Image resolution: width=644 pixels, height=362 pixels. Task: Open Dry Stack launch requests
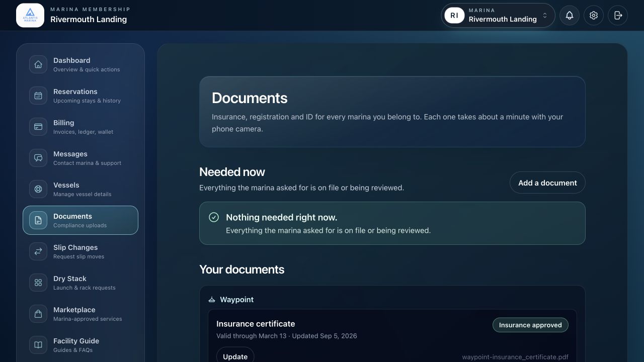tap(80, 283)
